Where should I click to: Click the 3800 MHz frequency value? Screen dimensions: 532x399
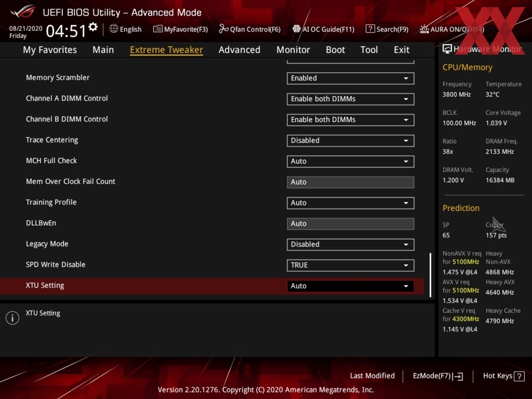click(457, 94)
